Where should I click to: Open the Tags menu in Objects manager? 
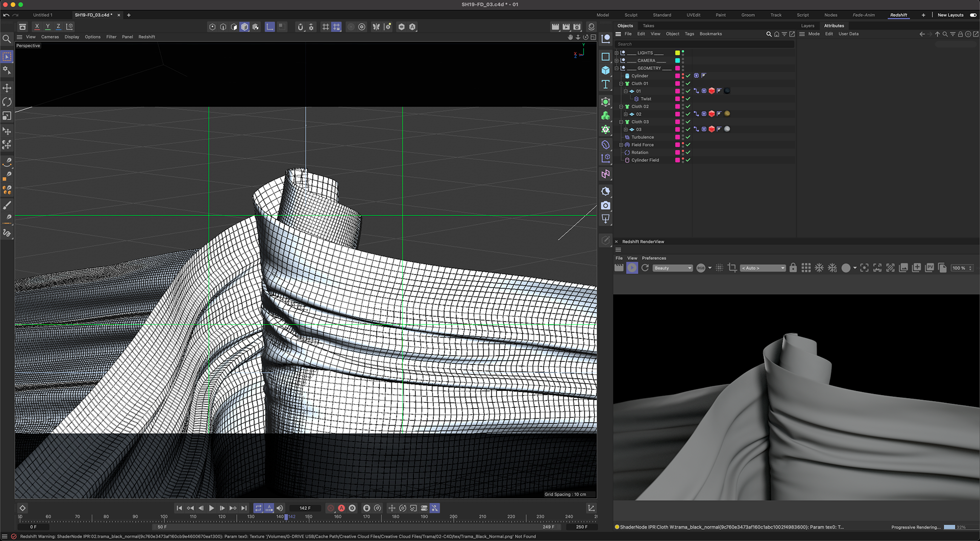(x=689, y=34)
